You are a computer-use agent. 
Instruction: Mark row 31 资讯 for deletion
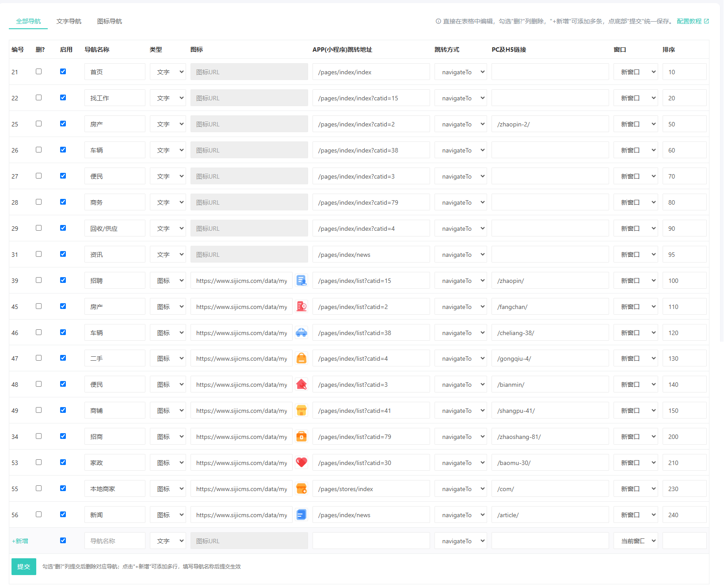pos(39,254)
